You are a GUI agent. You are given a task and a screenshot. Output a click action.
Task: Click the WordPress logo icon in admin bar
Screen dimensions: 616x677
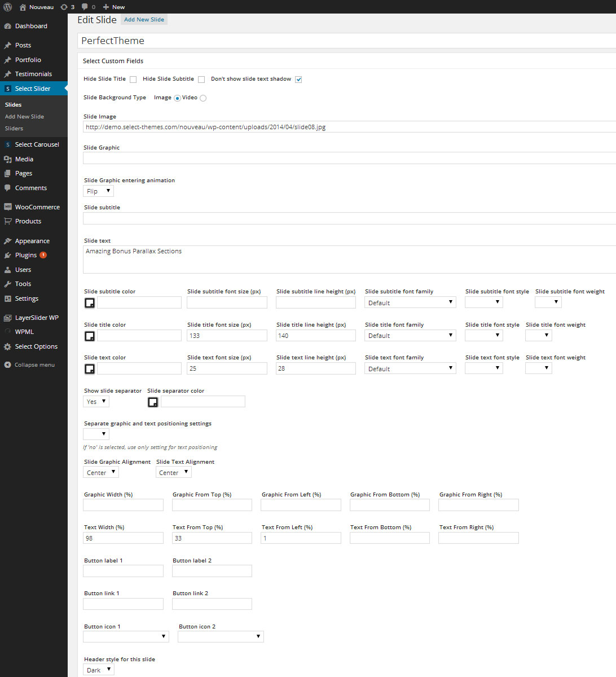click(x=8, y=7)
